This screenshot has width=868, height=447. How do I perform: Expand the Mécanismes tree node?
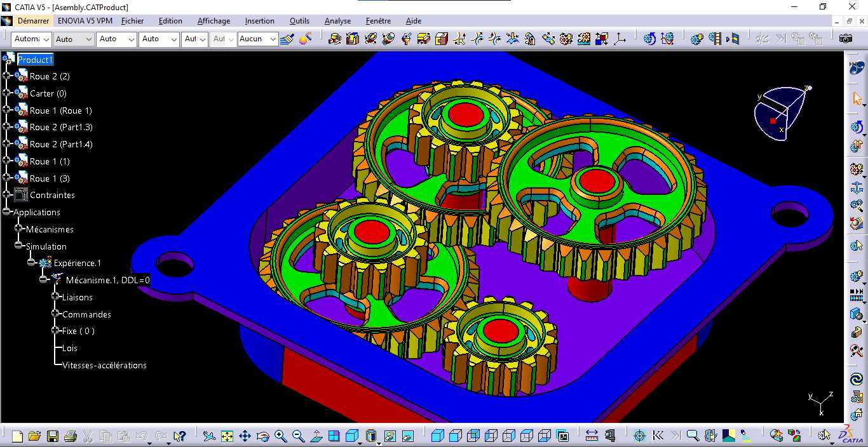[x=18, y=229]
